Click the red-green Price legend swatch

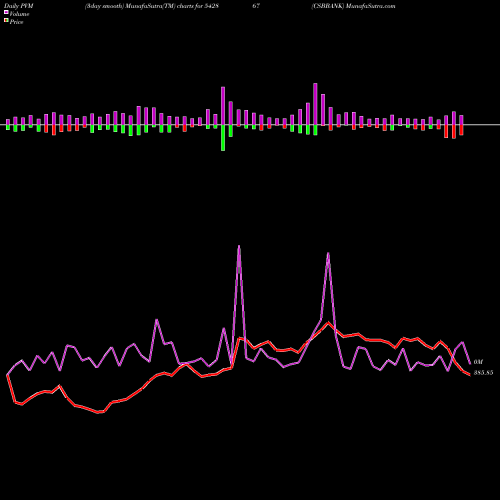coord(6,20)
